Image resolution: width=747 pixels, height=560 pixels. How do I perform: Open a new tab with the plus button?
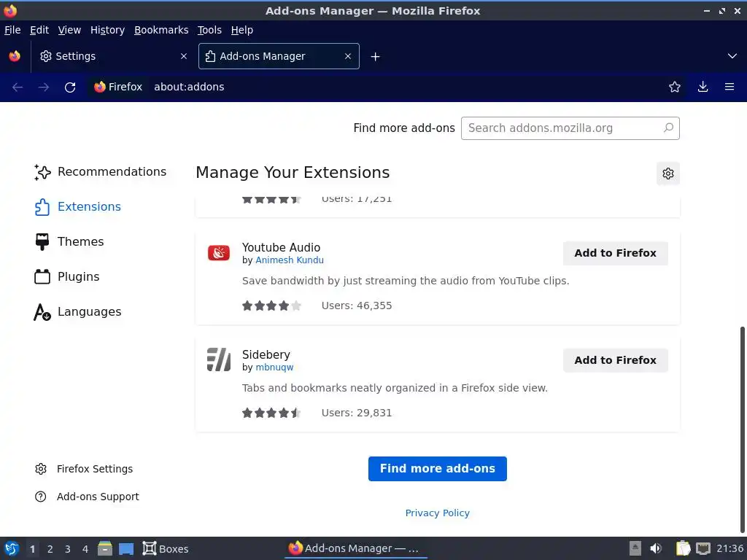[376, 57]
